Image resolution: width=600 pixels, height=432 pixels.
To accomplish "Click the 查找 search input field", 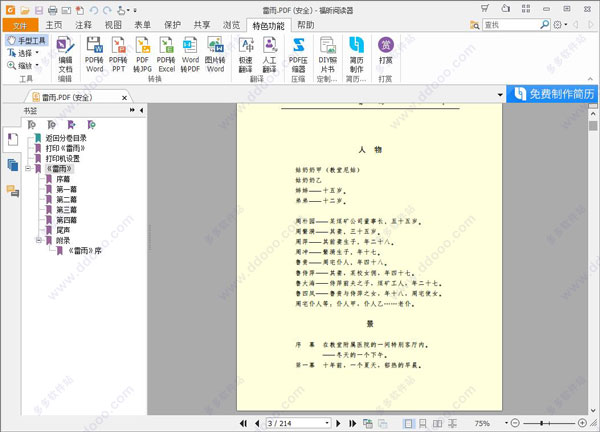I will pyautogui.click(x=511, y=25).
